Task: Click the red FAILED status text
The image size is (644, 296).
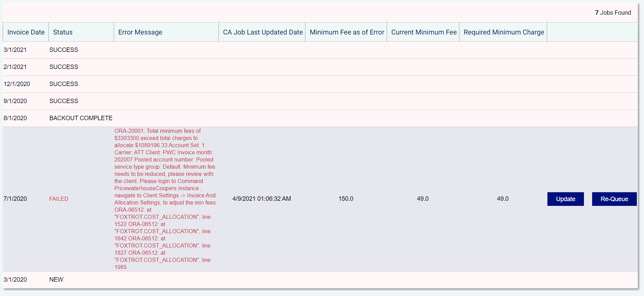Action: click(59, 199)
